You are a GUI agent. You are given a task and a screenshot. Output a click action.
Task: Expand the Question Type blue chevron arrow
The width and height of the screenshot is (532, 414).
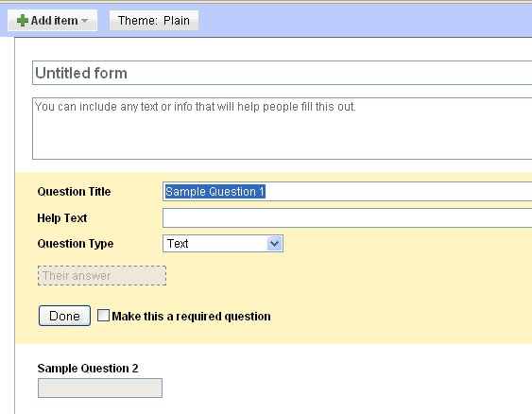pos(274,244)
